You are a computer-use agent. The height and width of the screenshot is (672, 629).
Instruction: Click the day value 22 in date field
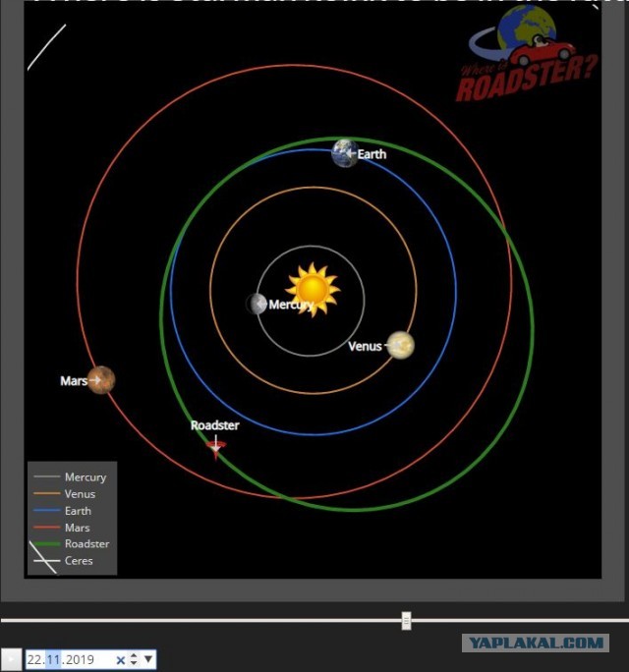click(x=35, y=659)
